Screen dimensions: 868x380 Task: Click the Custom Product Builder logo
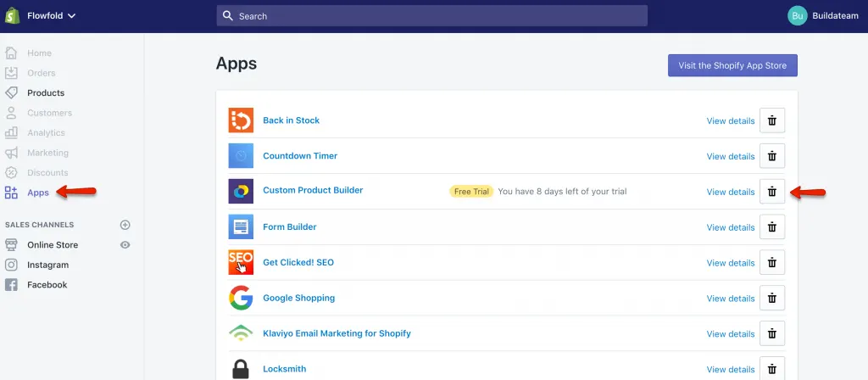[x=241, y=191]
